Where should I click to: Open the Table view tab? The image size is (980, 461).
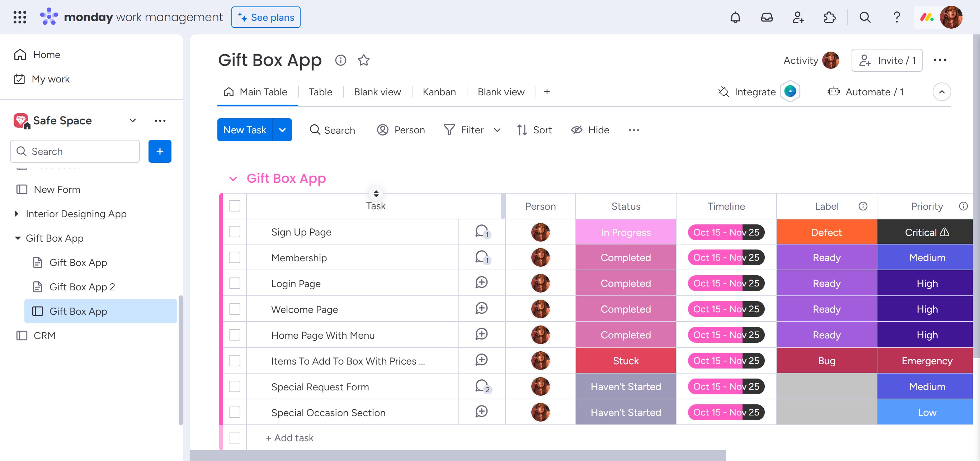(x=320, y=92)
